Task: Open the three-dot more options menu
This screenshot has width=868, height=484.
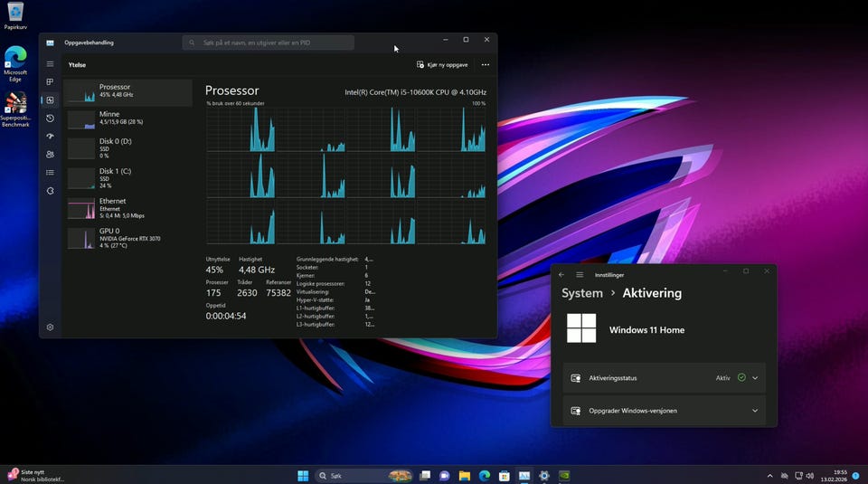Action: (x=486, y=65)
